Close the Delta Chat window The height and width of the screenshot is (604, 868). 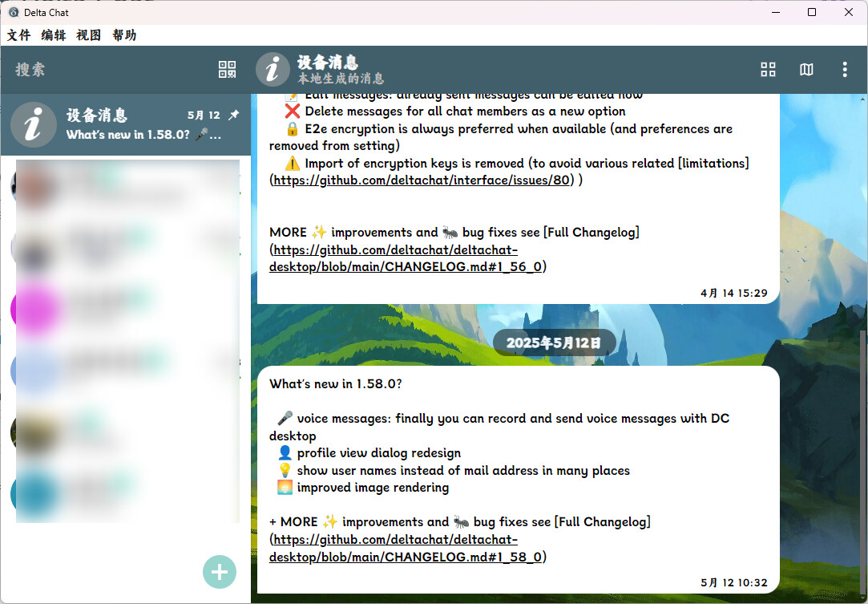[848, 12]
